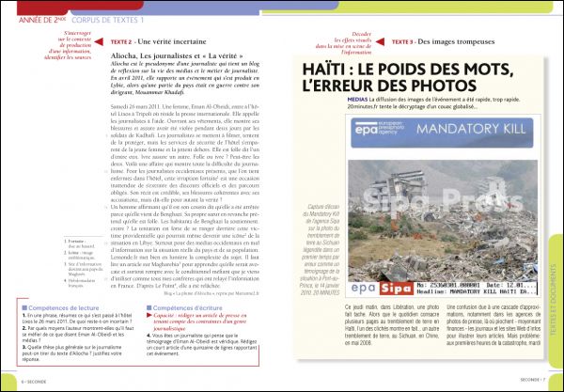Viewport: 564px width, 392px height.
Task: Click headline 'HAÏTI : LE POIDS DES MOTS'
Action: click(x=408, y=70)
